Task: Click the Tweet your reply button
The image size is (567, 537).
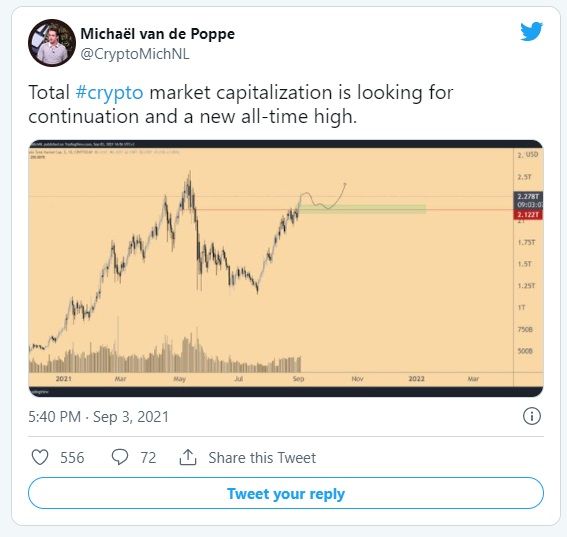Action: tap(286, 493)
